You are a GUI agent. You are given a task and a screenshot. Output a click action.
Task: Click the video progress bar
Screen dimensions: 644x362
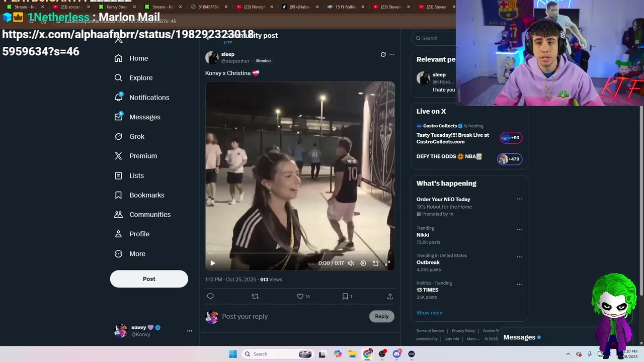pyautogui.click(x=300, y=253)
